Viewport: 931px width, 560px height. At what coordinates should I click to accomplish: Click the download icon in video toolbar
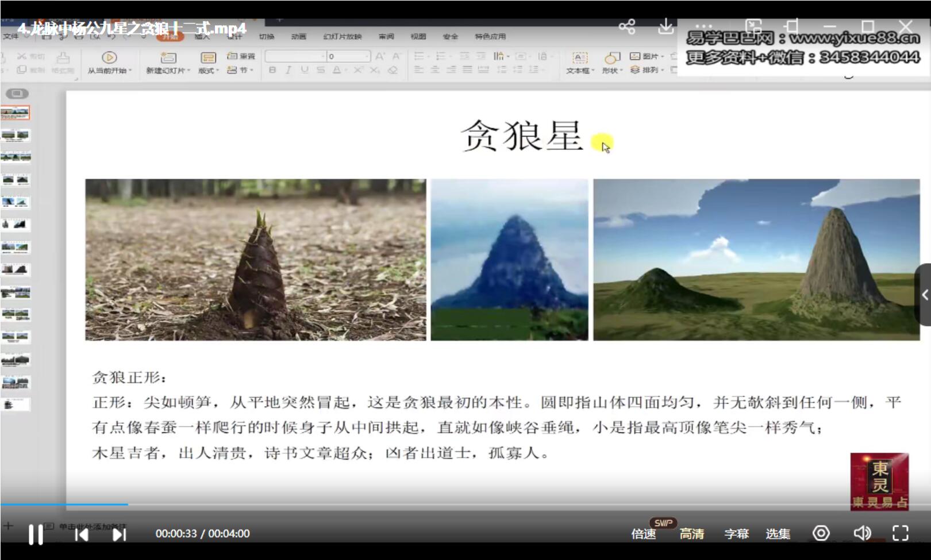665,26
